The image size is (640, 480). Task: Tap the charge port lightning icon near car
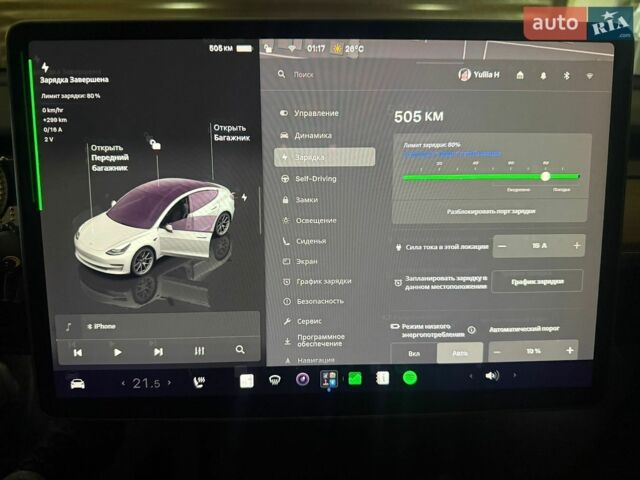coord(244,198)
